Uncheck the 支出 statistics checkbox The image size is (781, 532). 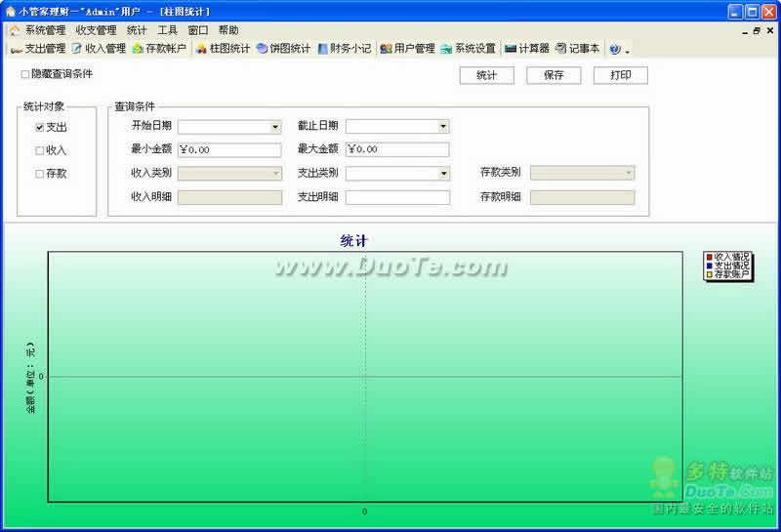pyautogui.click(x=40, y=128)
